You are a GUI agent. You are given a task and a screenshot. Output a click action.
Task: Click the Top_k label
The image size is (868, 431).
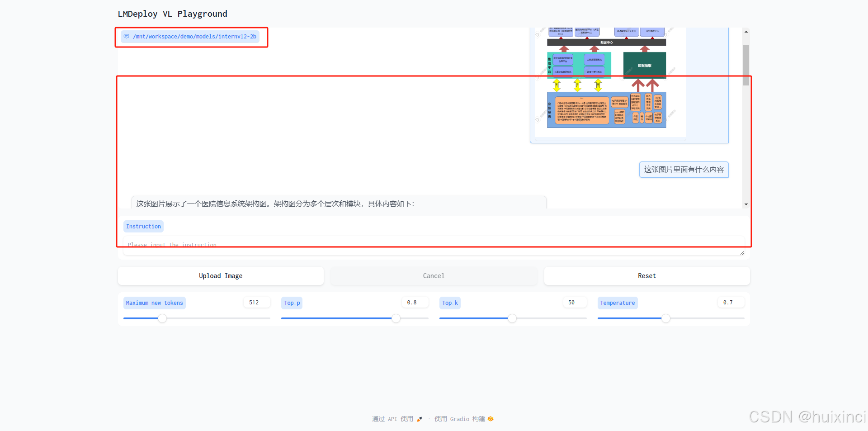click(450, 303)
